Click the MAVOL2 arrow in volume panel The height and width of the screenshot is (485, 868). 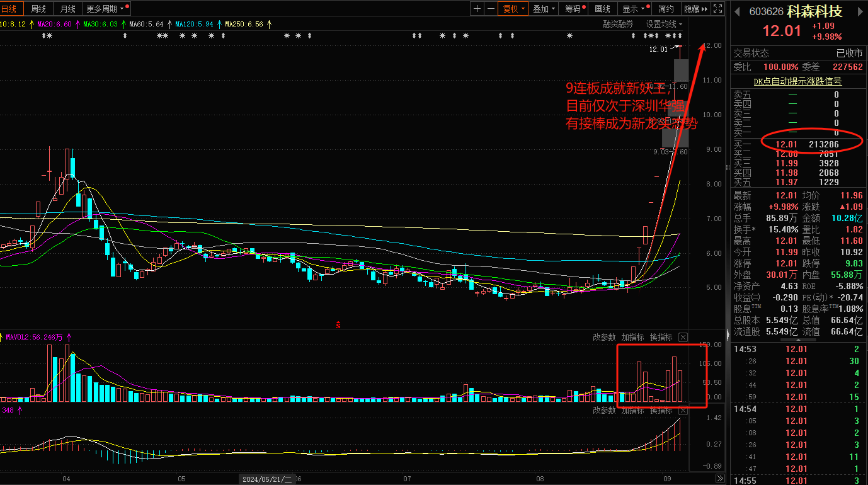coord(68,337)
